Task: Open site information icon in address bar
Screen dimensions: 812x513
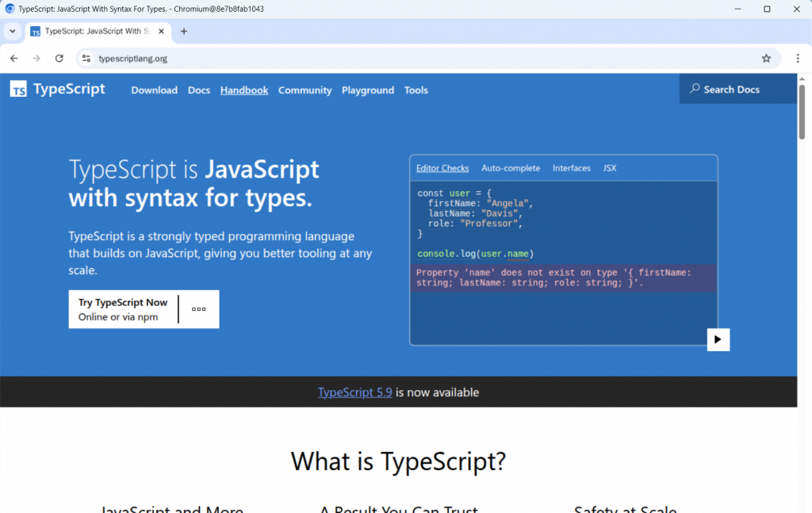Action: [x=86, y=59]
